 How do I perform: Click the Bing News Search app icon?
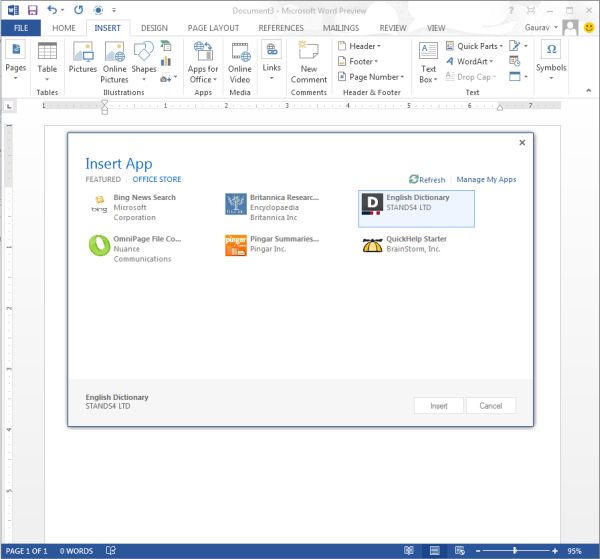tap(99, 204)
